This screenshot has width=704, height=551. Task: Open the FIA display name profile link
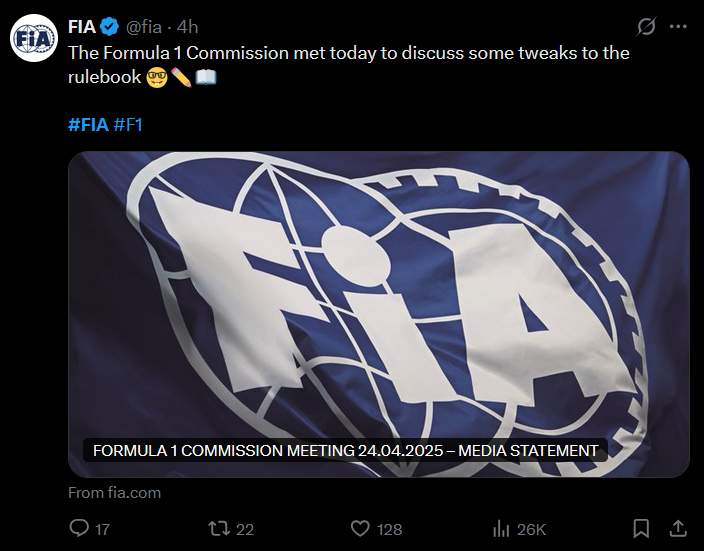82,27
